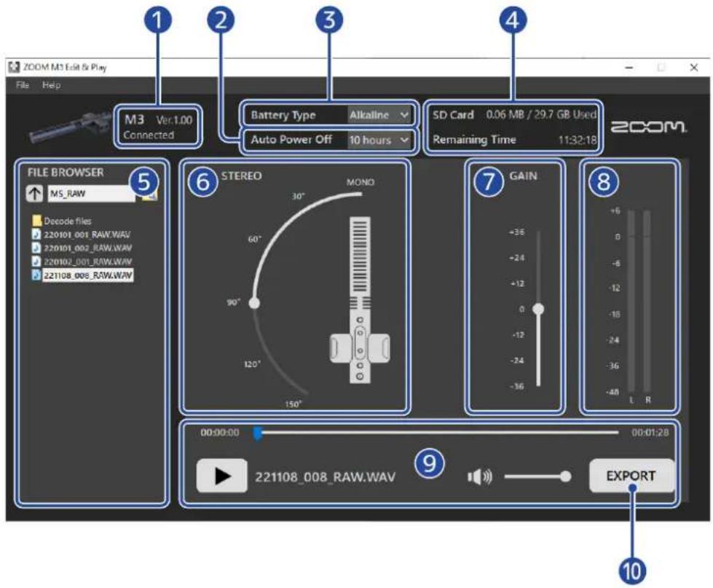This screenshot has height=588, width=713.
Task: Click the MONO label on stereo arc
Action: point(361,182)
